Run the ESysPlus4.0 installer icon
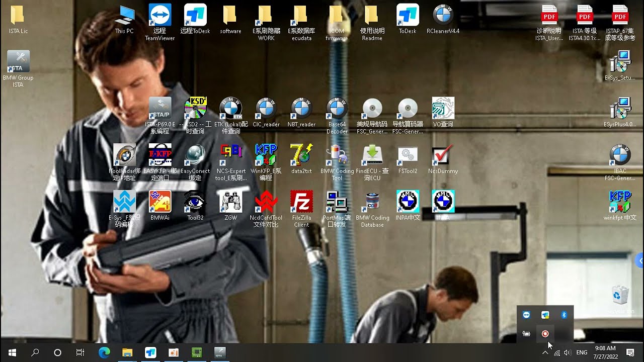This screenshot has height=362, width=644. point(620,113)
